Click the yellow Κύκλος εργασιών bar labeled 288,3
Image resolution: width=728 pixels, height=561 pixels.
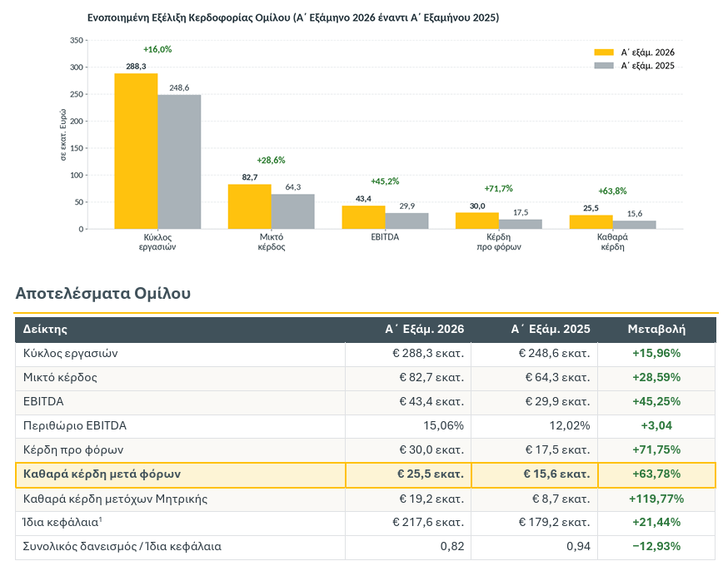coord(136,151)
